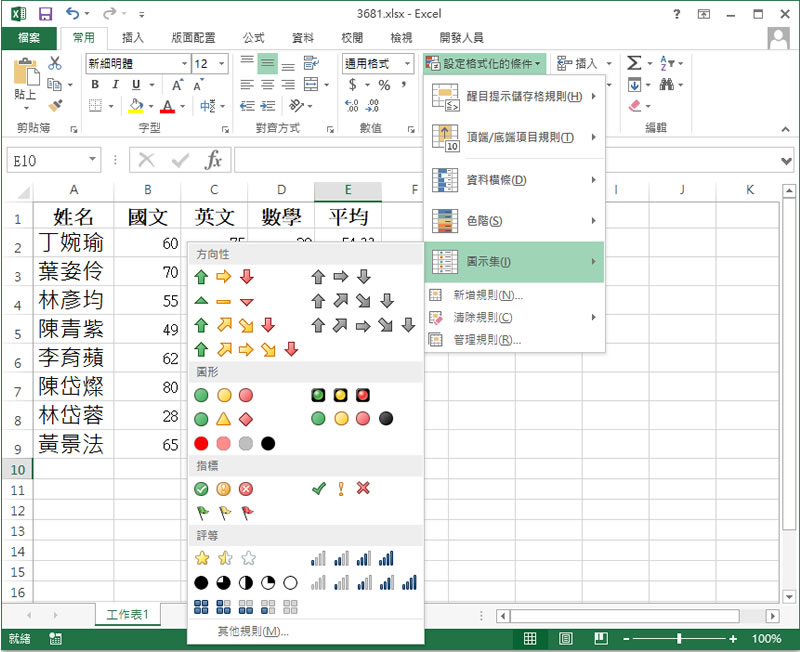Screen dimensions: 800x652
Task: Open fill color dropdown arrow
Action: (x=151, y=106)
